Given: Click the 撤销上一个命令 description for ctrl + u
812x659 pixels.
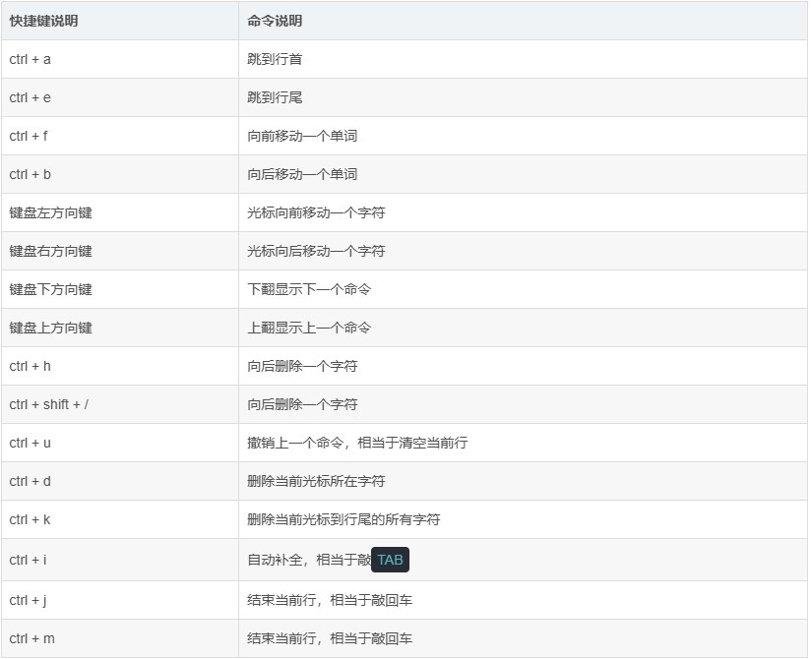Looking at the screenshot, I should point(354,443).
